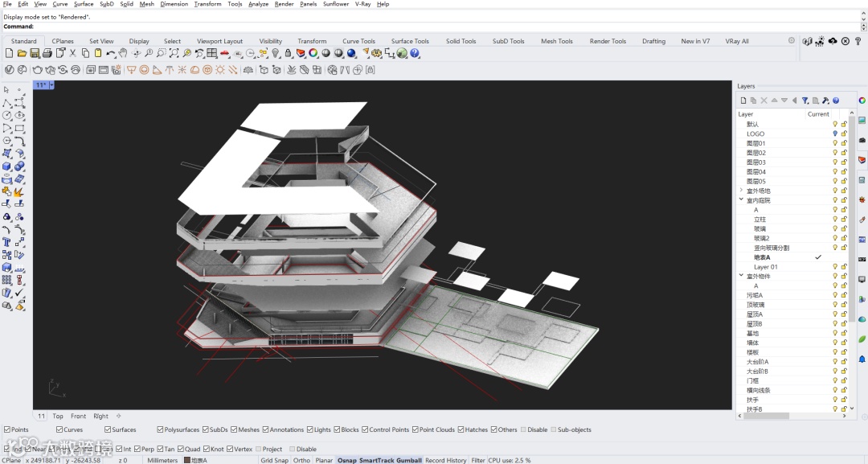
Task: Uncheck the Meshes filter checkbox
Action: [234, 429]
